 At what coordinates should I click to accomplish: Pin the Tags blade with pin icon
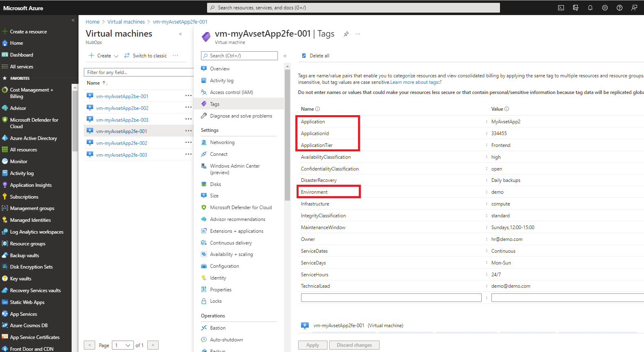pos(346,34)
